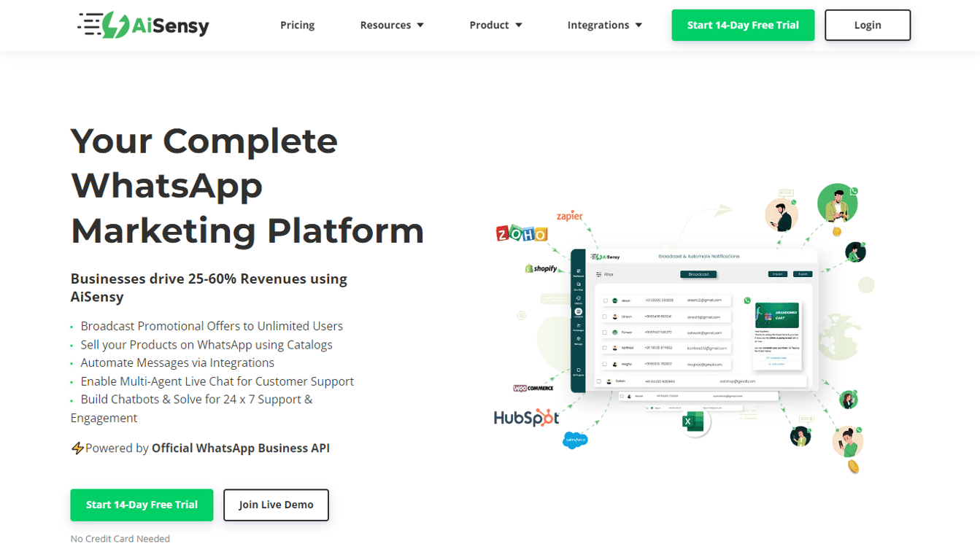Expand the Resources dropdown menu

tap(392, 25)
